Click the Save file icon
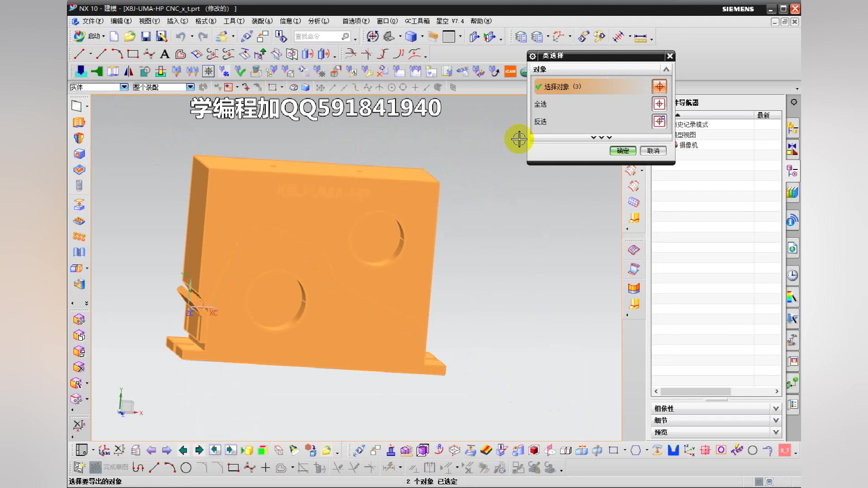This screenshot has height=488, width=868. click(146, 37)
